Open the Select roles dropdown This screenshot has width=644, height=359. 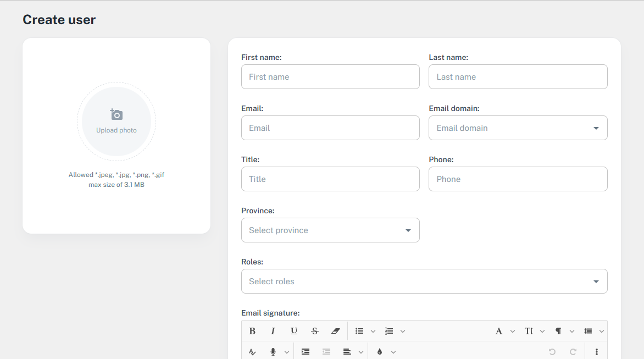point(424,281)
